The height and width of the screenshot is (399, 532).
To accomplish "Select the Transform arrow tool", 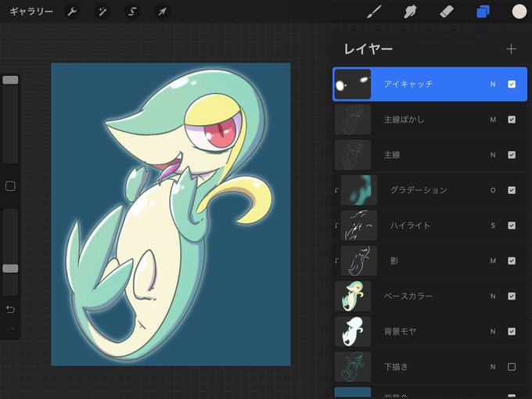I will [163, 12].
